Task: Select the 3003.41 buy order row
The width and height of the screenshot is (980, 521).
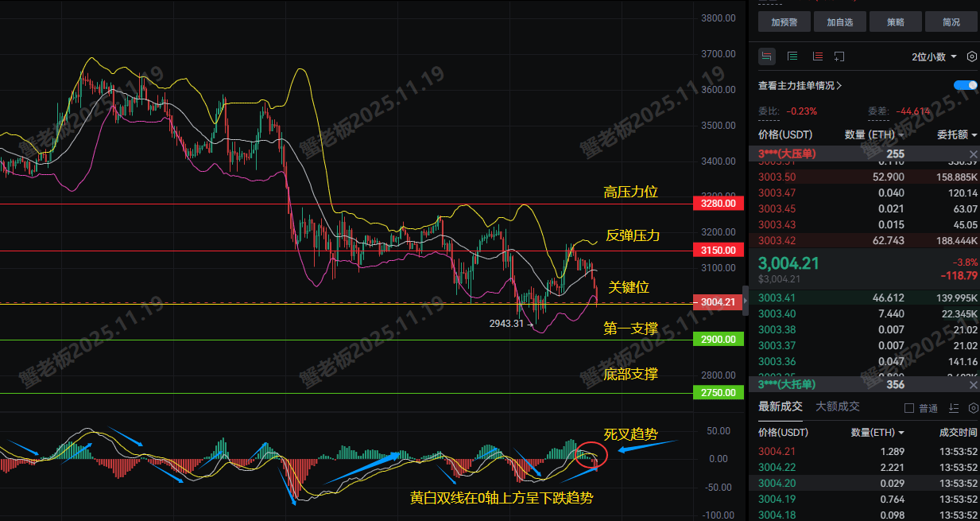Action: click(x=864, y=297)
